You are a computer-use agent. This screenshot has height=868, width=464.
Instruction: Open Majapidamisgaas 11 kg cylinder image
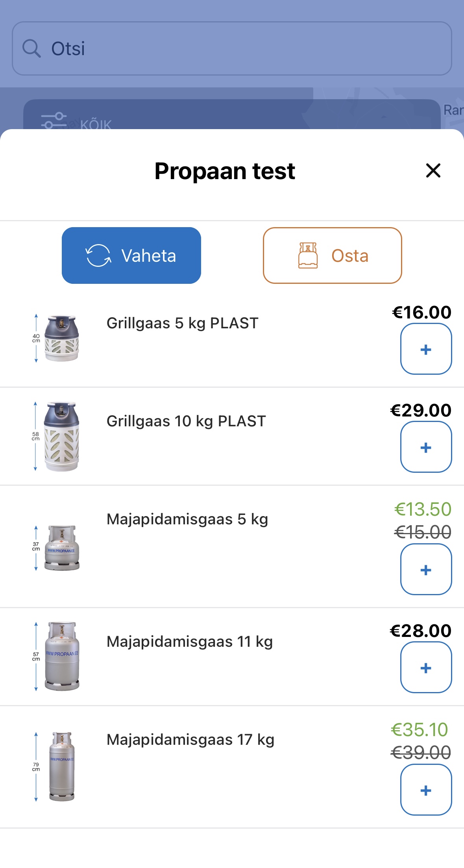tap(62, 656)
